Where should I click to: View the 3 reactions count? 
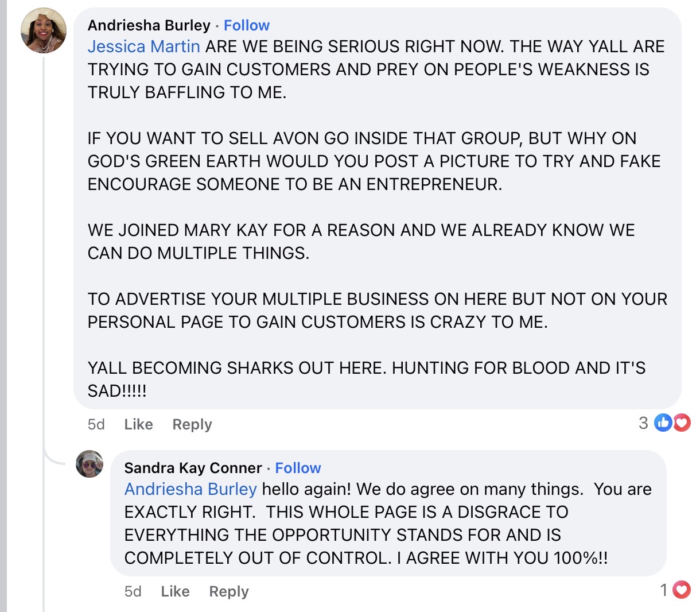643,423
